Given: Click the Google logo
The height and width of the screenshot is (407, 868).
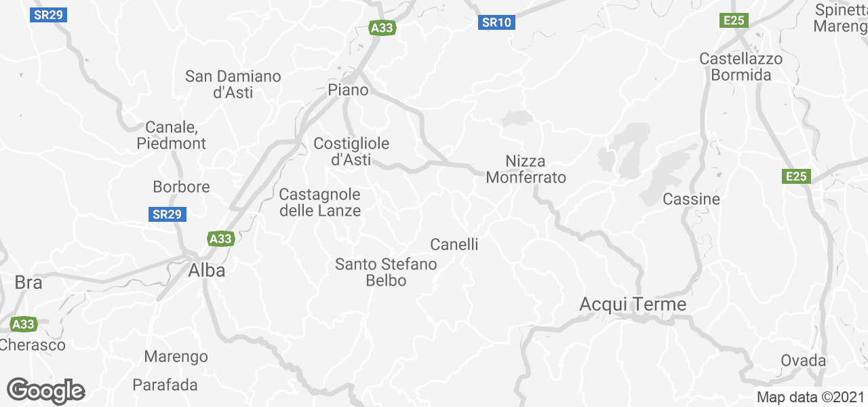Looking at the screenshot, I should point(45,391).
